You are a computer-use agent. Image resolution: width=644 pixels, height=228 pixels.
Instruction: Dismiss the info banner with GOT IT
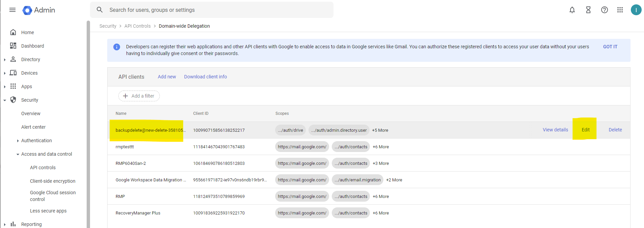click(610, 47)
